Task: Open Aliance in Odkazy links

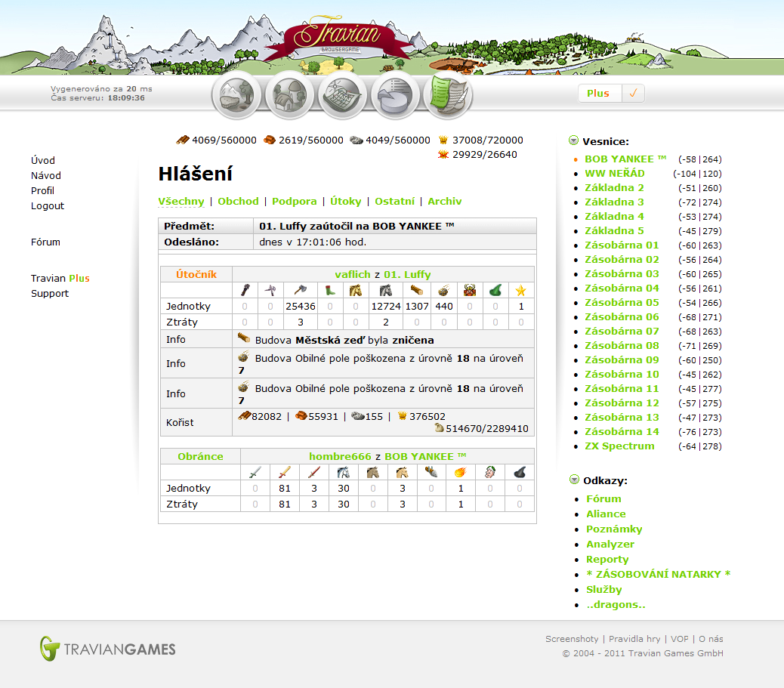Action: tap(606, 514)
